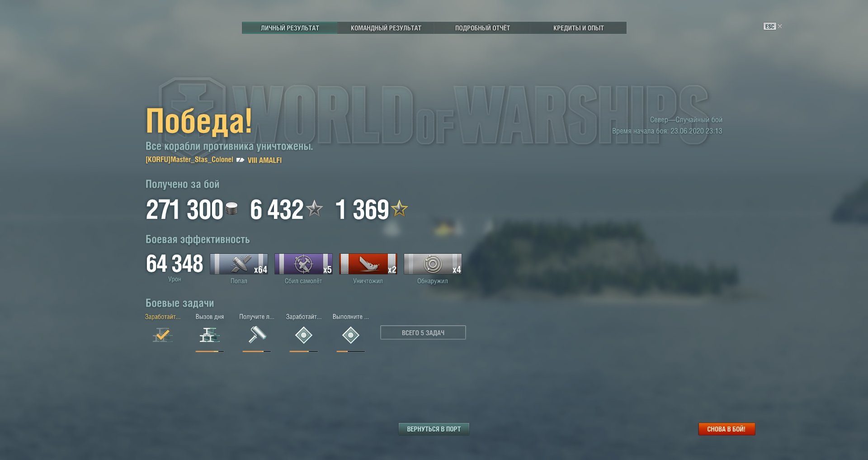The width and height of the screenshot is (868, 460).
Task: Select the Личный результат tab
Action: click(290, 28)
